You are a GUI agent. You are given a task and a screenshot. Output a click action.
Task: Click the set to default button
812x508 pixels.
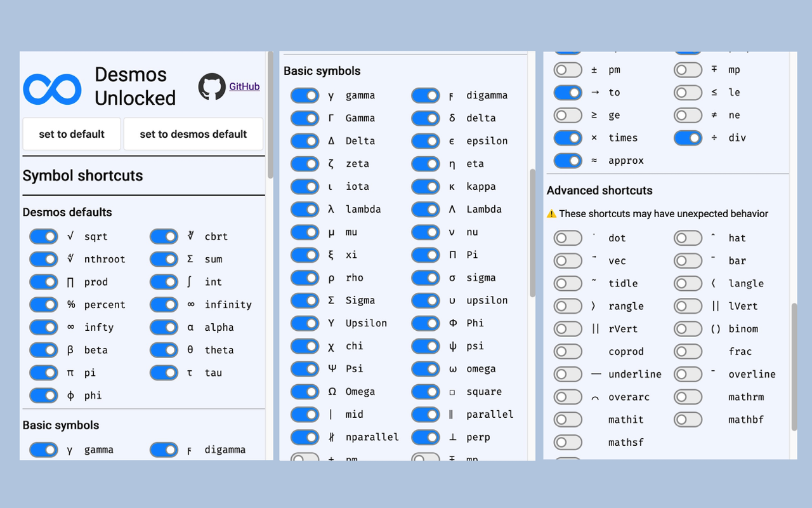coord(71,134)
